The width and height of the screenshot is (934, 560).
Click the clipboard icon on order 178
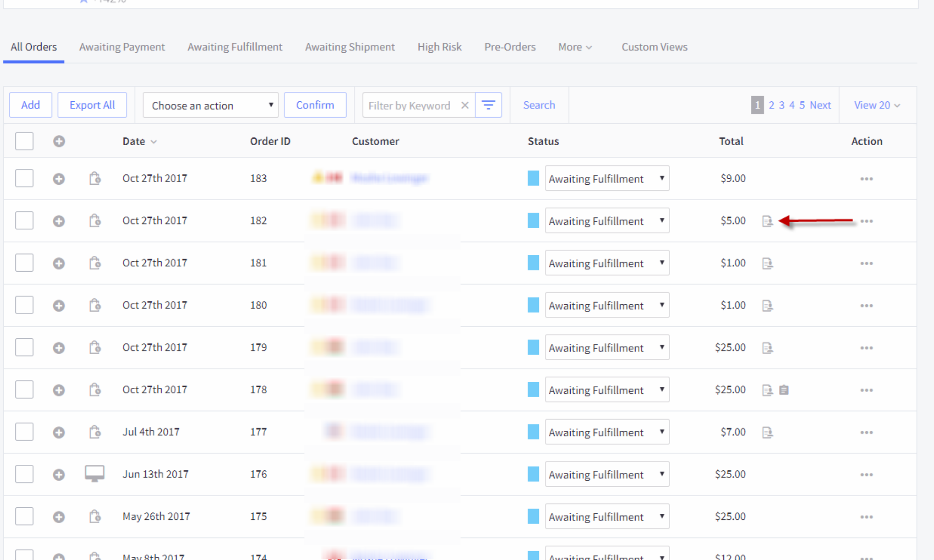pos(784,390)
